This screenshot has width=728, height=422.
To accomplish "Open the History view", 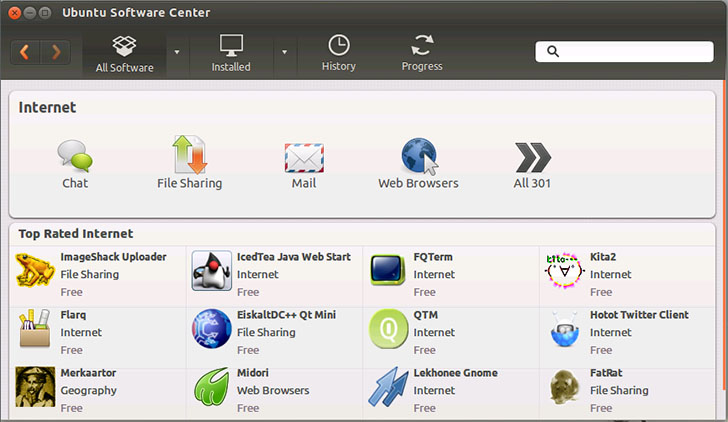I will (338, 53).
